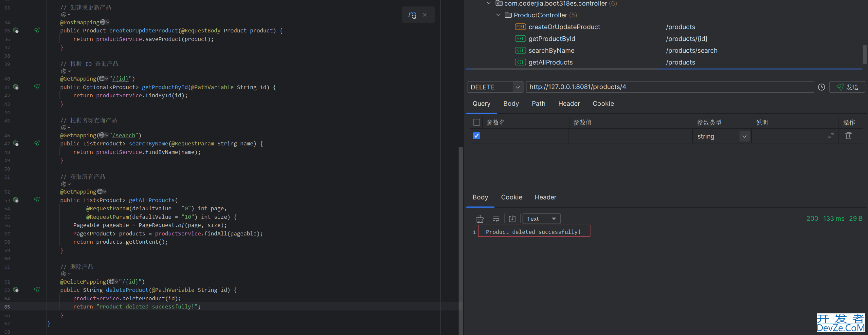Click the endpoint gutter icon beside line 41
868x335 pixels.
16,87
